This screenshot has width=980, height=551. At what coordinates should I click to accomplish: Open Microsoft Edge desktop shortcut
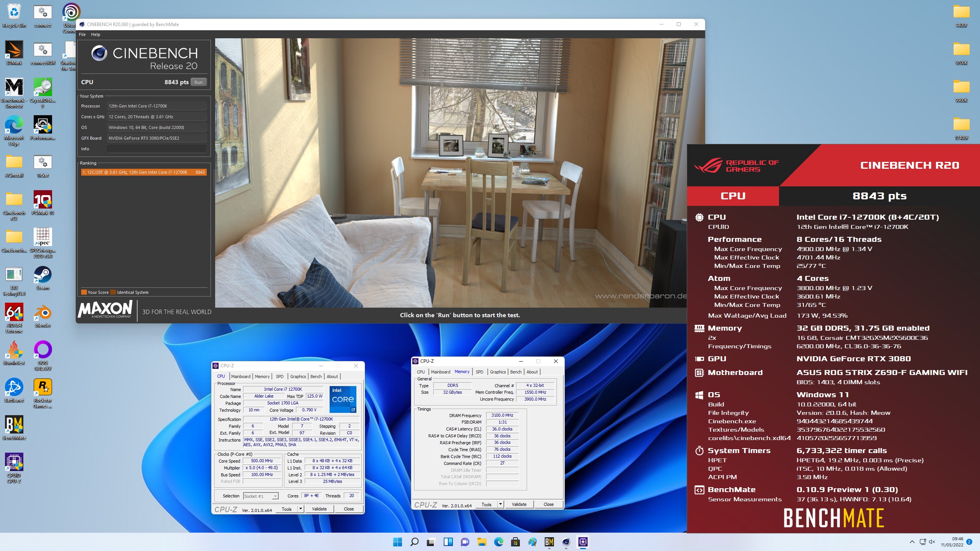[x=14, y=130]
